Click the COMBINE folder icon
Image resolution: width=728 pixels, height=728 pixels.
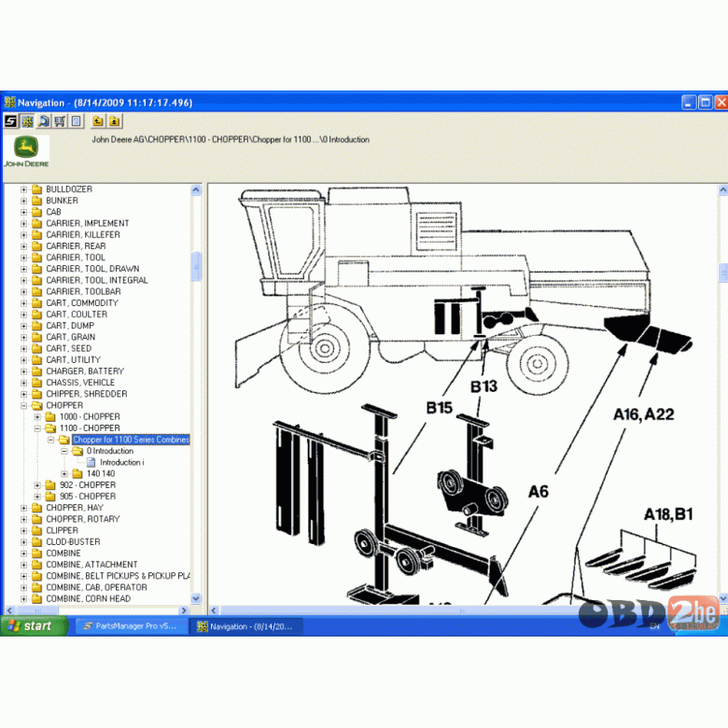(x=36, y=553)
